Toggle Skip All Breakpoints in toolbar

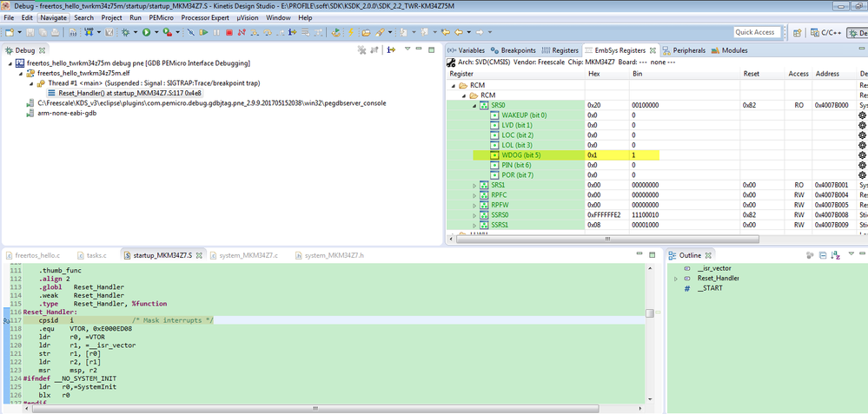click(x=190, y=32)
